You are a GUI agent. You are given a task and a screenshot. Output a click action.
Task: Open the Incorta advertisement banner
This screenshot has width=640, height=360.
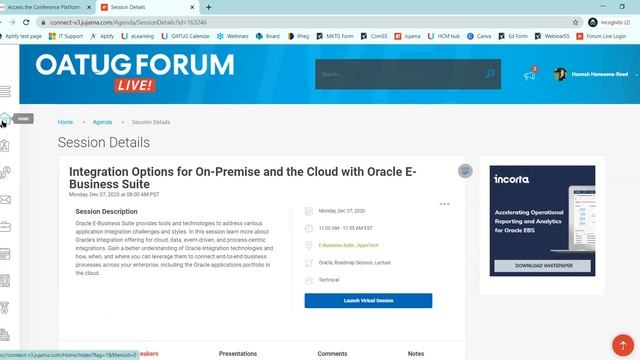pos(542,220)
